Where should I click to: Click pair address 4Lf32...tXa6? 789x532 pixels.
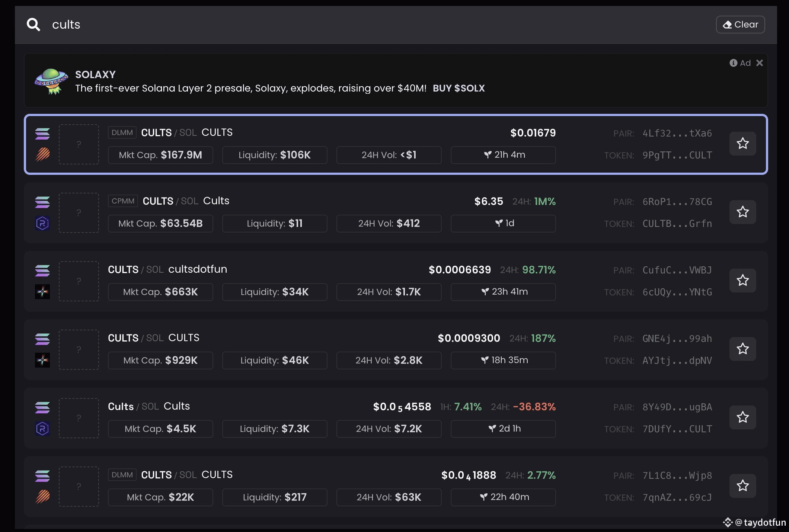pos(677,133)
